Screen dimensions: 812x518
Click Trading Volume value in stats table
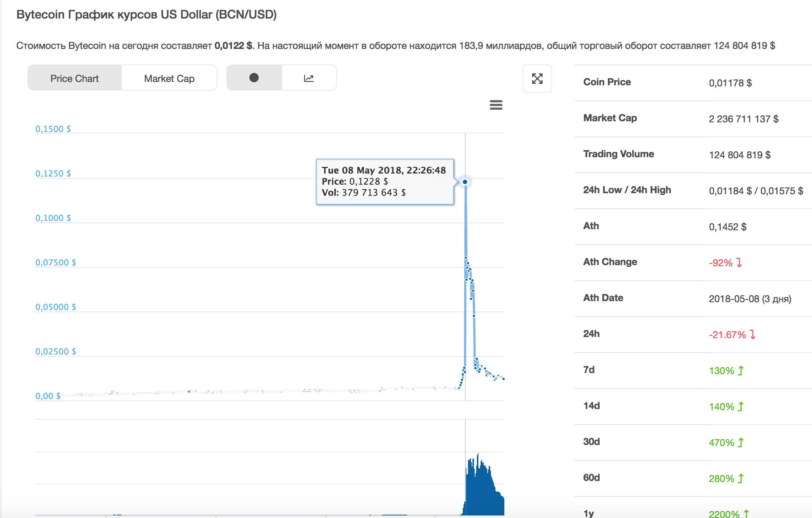coord(740,155)
